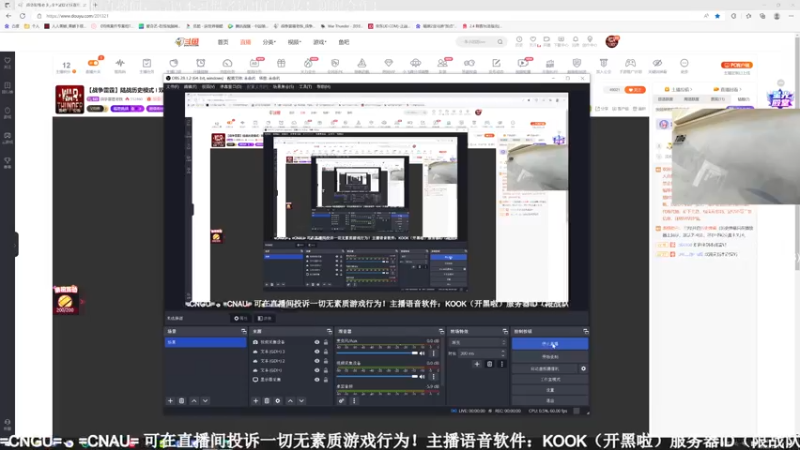Screen dimensions: 800x450
Task: Go to Douyu 直播 tab
Action: (245, 42)
